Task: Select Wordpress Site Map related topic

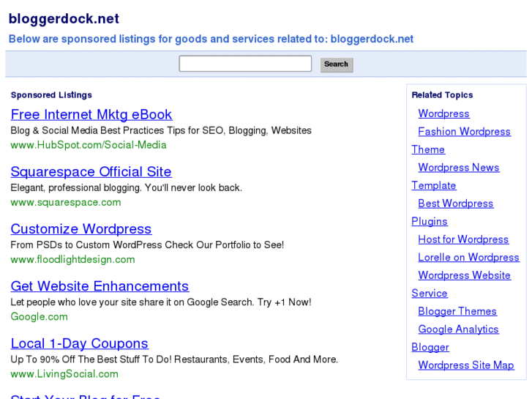Action: (x=466, y=365)
